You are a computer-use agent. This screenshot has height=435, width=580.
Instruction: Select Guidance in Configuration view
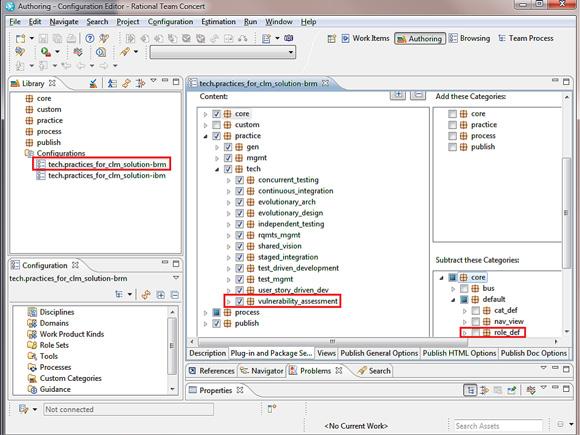tap(55, 389)
